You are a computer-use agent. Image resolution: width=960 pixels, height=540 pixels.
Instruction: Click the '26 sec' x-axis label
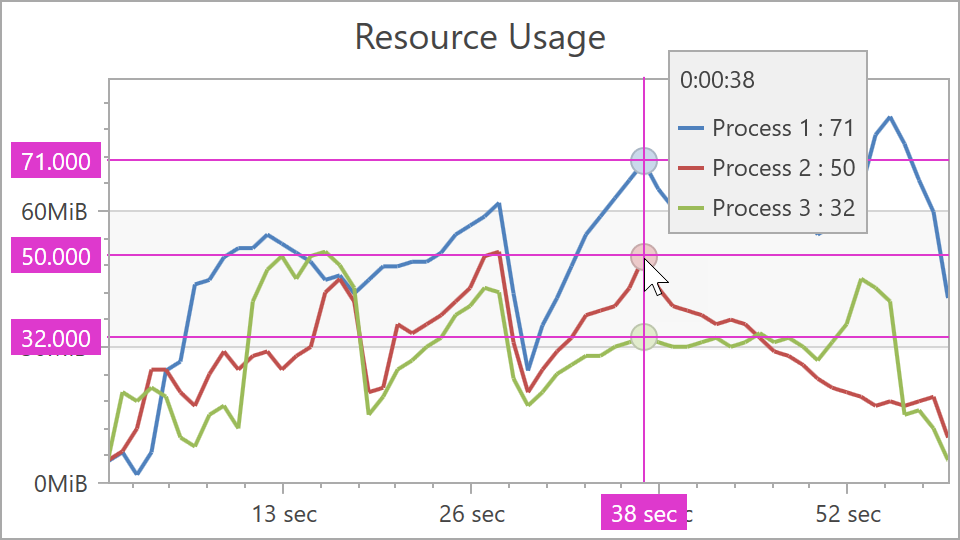472,514
